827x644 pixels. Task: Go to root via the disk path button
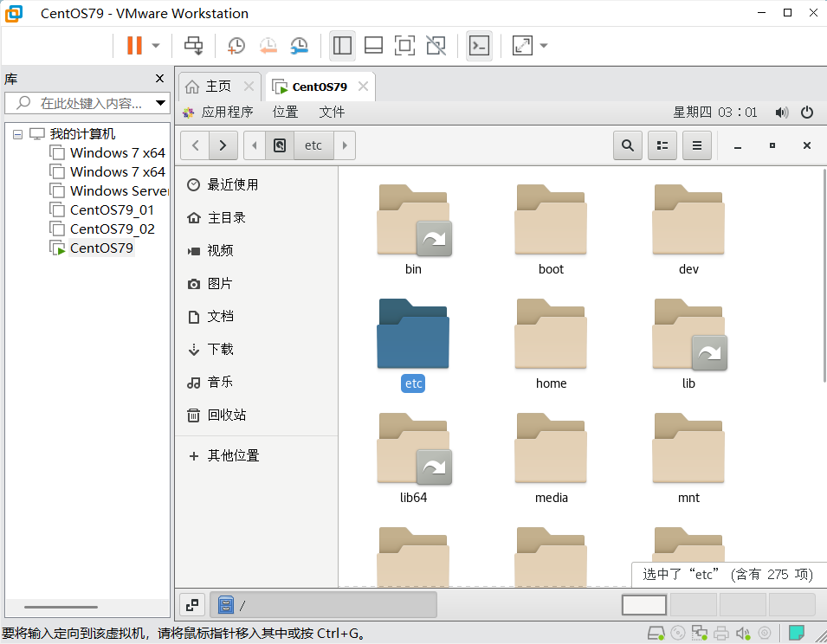tap(280, 145)
